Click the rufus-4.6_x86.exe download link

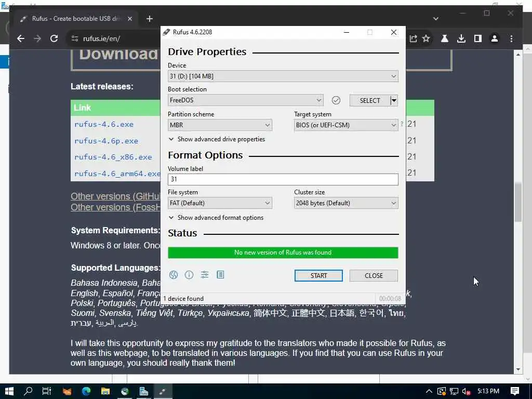click(x=113, y=157)
